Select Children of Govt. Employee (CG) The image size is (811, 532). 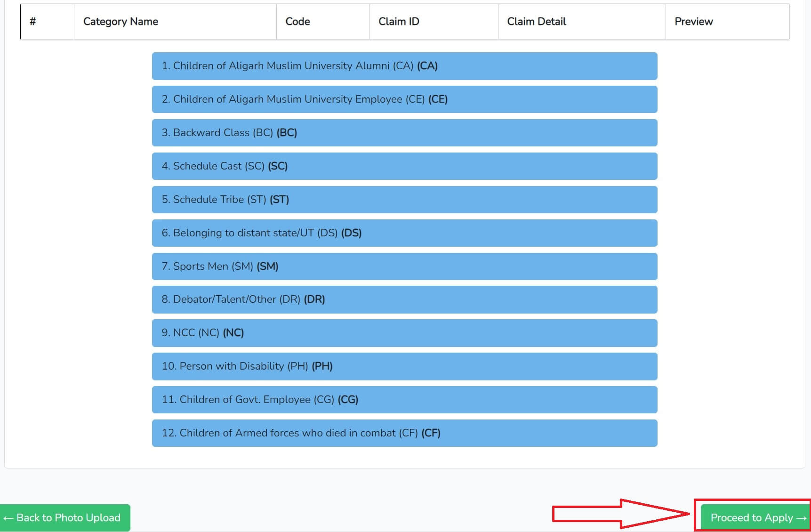click(404, 400)
